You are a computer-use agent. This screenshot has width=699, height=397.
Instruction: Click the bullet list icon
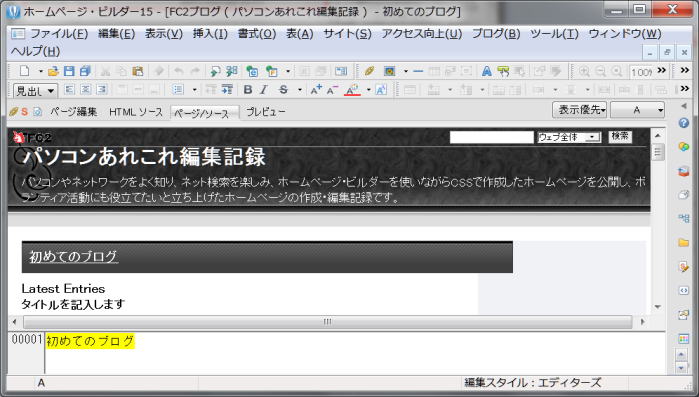(x=178, y=90)
